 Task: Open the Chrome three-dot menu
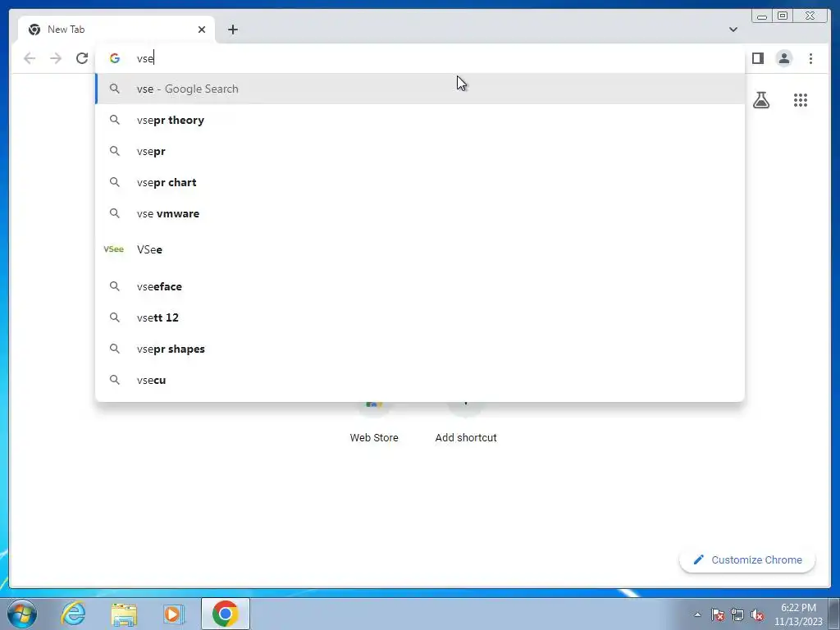[x=810, y=58]
